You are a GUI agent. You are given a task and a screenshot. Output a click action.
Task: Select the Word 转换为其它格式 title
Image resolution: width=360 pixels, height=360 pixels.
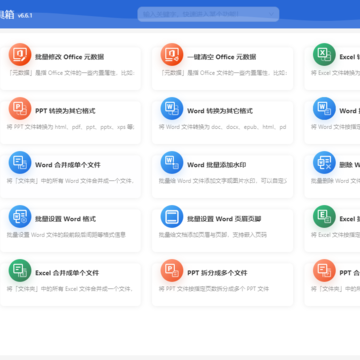pyautogui.click(x=220, y=111)
